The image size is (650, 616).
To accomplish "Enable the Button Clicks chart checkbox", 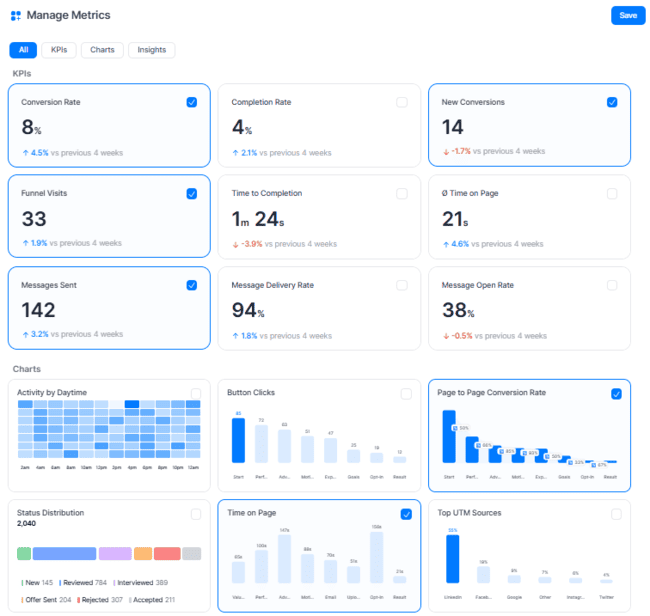I will click(x=406, y=394).
